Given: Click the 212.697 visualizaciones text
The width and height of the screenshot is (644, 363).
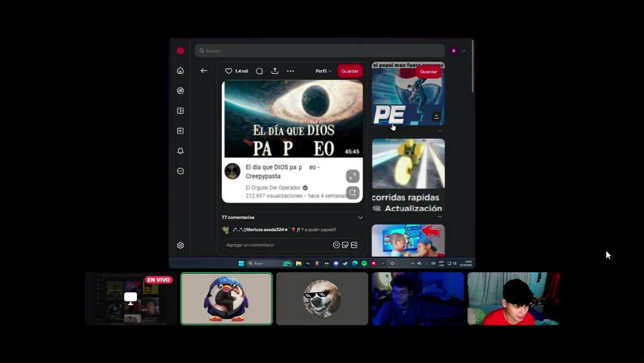Looking at the screenshot, I should click(274, 196).
